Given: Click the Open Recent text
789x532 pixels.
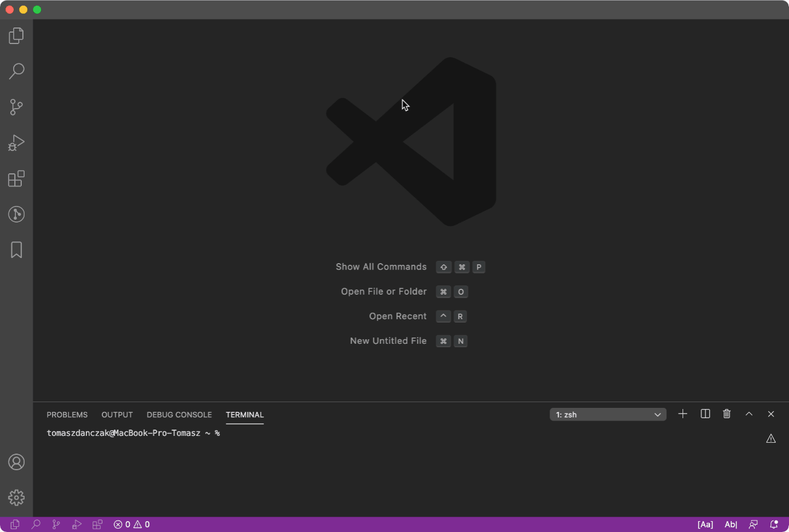Looking at the screenshot, I should click(x=398, y=316).
